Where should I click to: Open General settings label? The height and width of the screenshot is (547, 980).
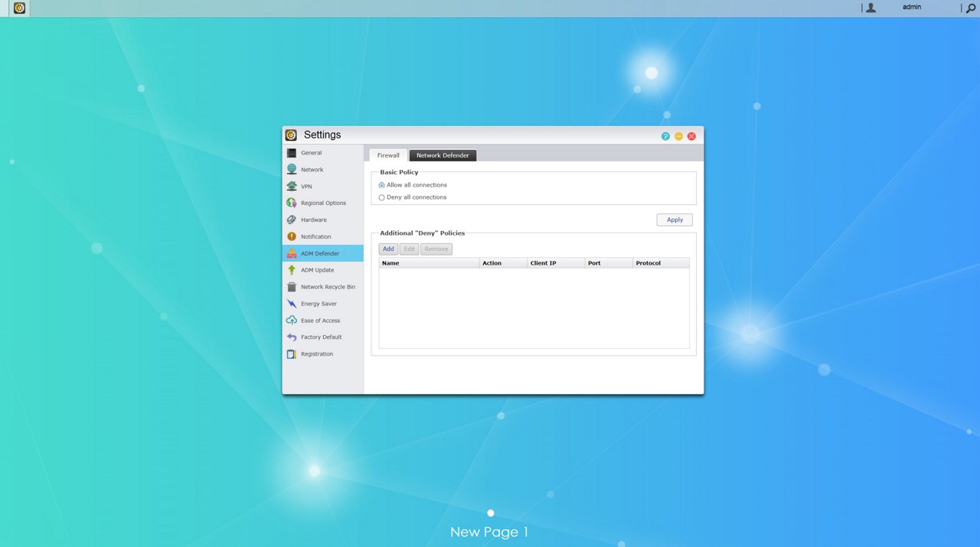311,153
